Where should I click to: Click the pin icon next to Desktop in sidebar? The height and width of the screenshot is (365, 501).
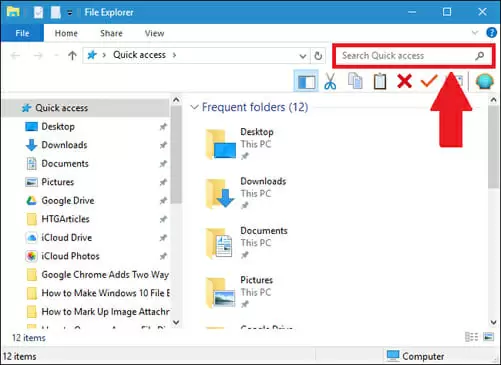point(163,127)
